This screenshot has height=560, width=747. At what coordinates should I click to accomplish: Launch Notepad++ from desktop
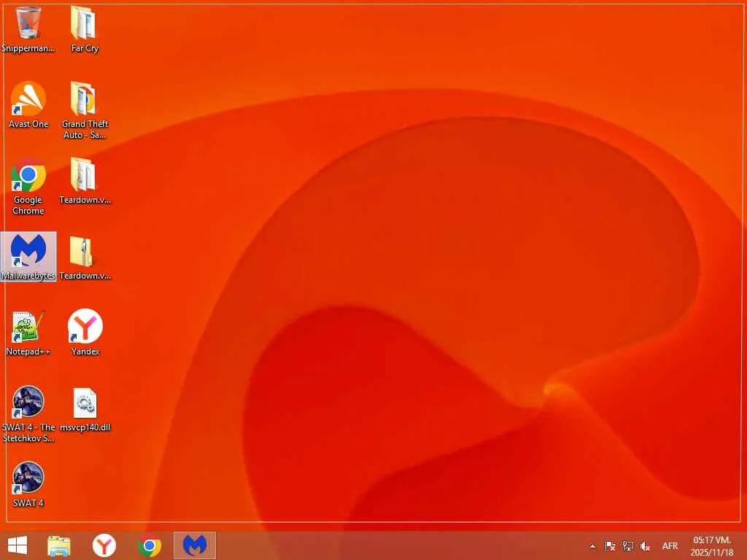point(28,332)
